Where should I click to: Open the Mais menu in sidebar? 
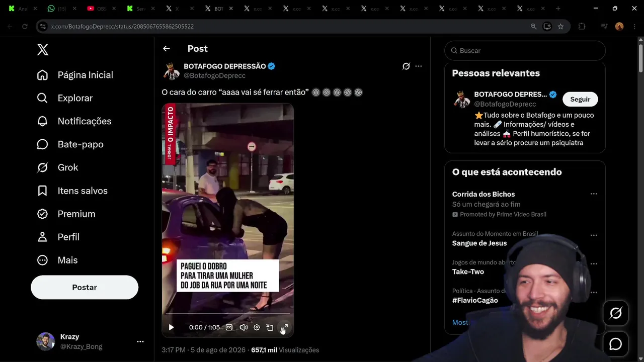(x=57, y=260)
